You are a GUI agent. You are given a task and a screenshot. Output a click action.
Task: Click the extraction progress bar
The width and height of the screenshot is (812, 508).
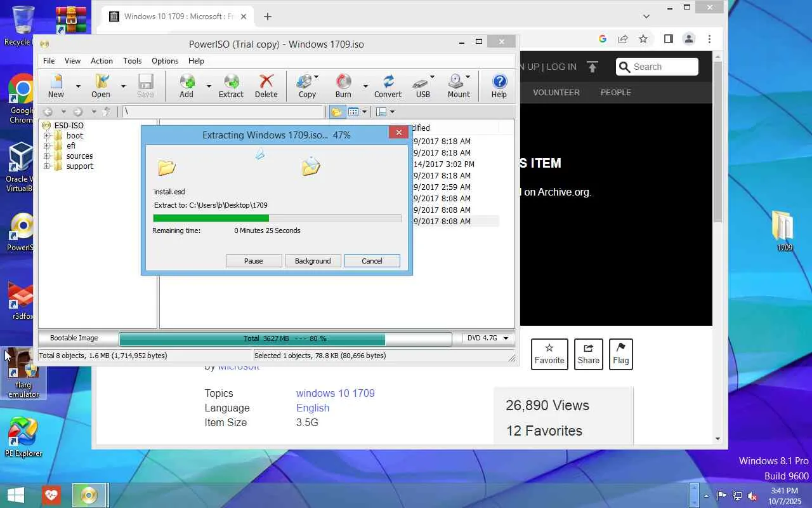277,218
